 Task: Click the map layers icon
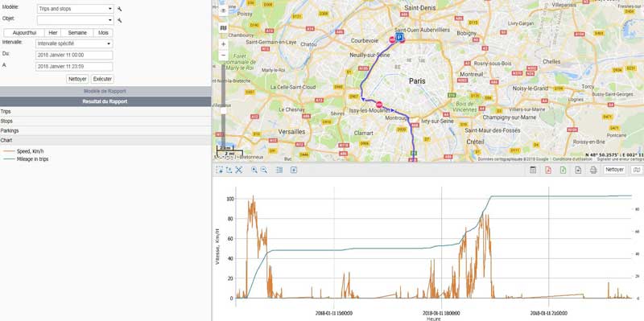[x=224, y=28]
